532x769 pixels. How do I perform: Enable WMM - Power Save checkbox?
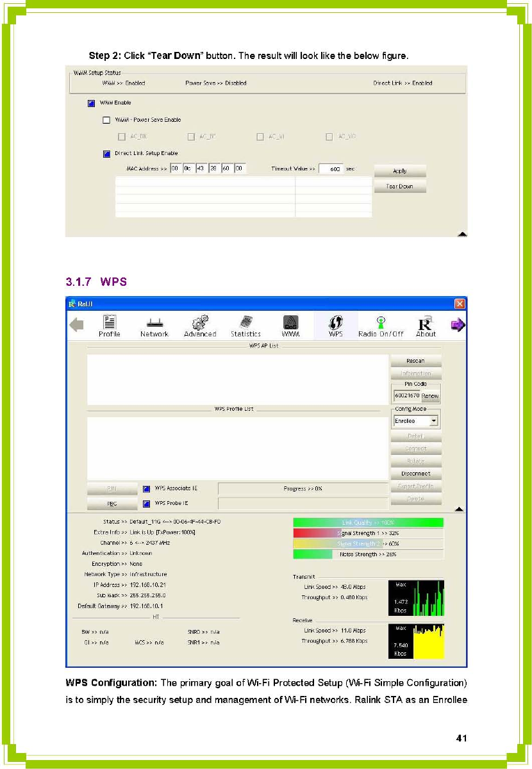[x=106, y=120]
